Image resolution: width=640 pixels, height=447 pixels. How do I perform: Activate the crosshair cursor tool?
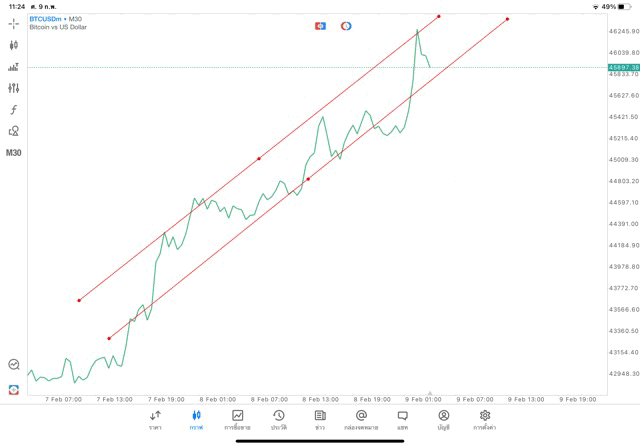click(13, 24)
